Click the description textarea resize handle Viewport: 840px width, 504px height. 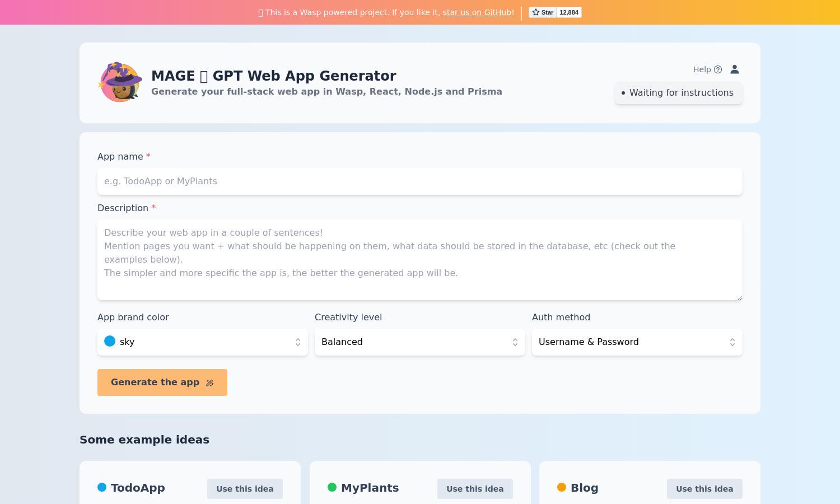point(739,297)
